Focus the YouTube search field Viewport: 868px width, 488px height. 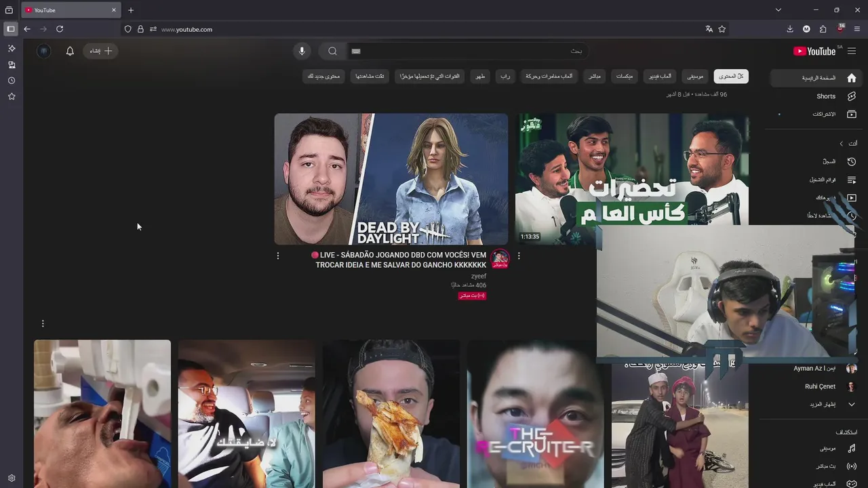(467, 51)
